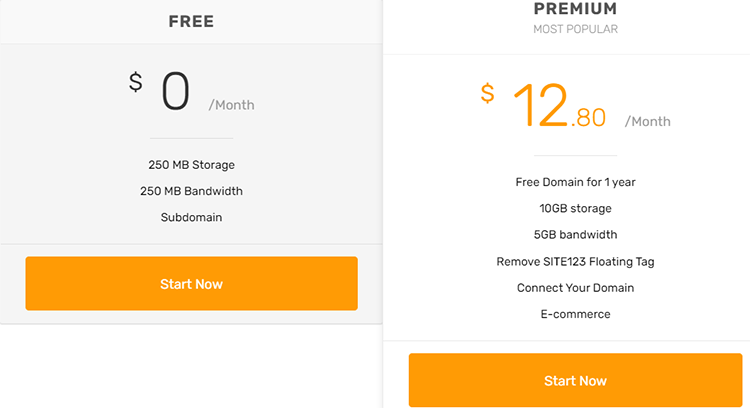Click the orange 12.80 price figure

coord(558,106)
